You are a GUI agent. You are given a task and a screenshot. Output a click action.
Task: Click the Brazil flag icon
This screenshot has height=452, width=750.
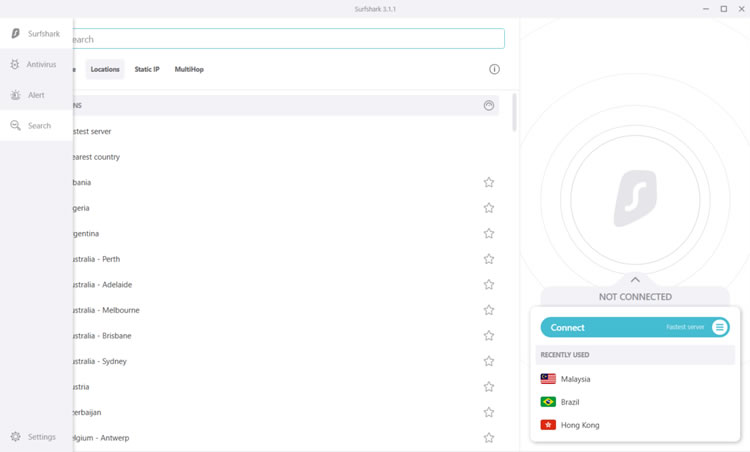pyautogui.click(x=548, y=402)
